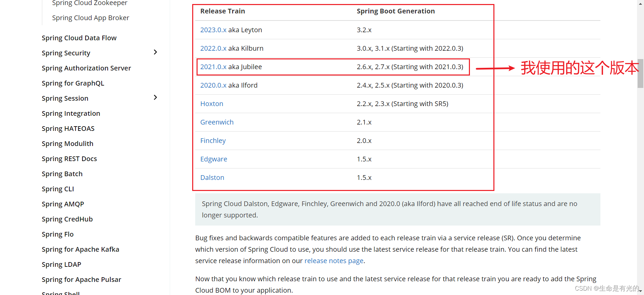Open Spring for Apache Pulsar project

tap(82, 280)
